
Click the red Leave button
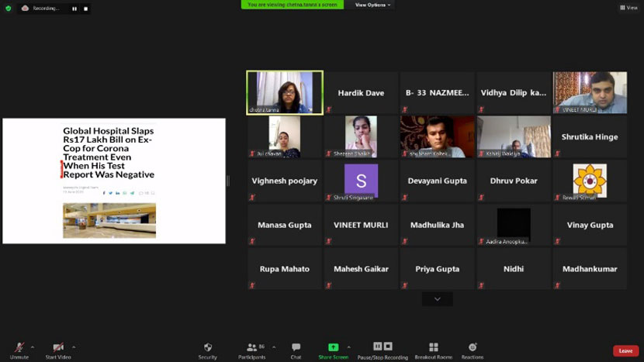click(x=625, y=351)
